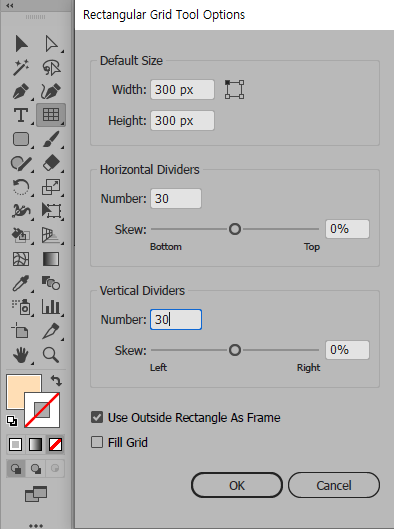Viewport: 394px width, 529px height.
Task: Pick the Slice tool
Action: (x=51, y=331)
